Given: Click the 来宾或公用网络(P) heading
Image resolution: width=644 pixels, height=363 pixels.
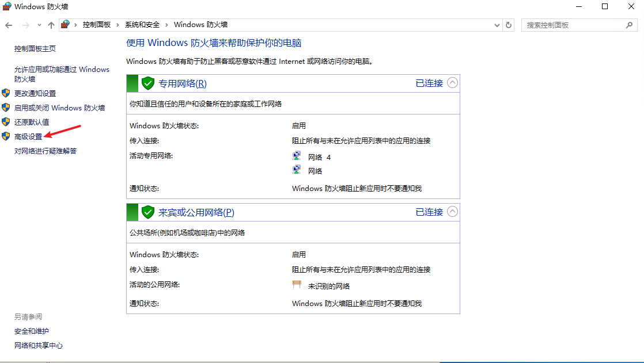Looking at the screenshot, I should coord(196,212).
